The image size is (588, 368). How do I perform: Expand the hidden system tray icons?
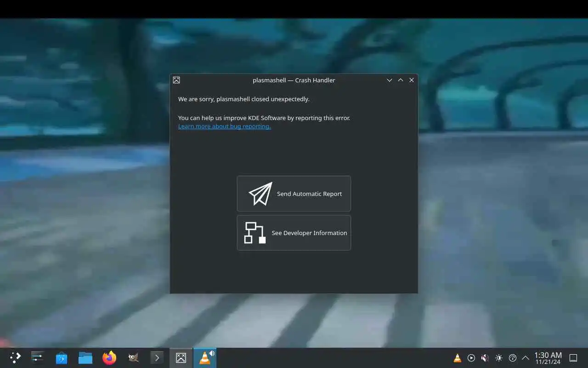coord(526,358)
